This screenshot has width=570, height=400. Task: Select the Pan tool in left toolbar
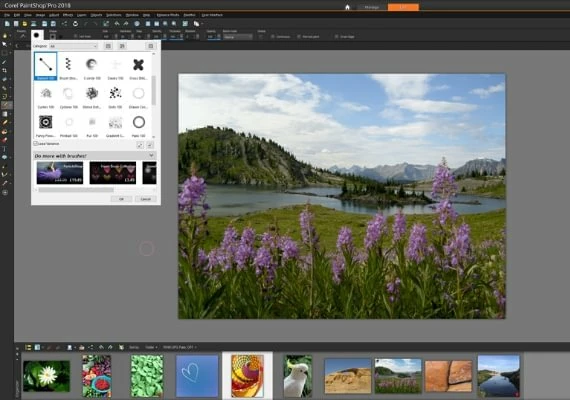point(5,36)
